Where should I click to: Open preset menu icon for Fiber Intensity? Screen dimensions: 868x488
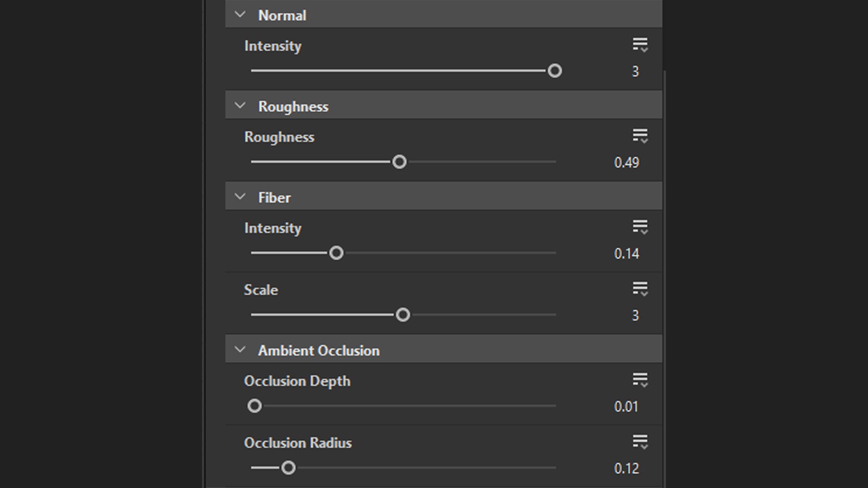[640, 227]
